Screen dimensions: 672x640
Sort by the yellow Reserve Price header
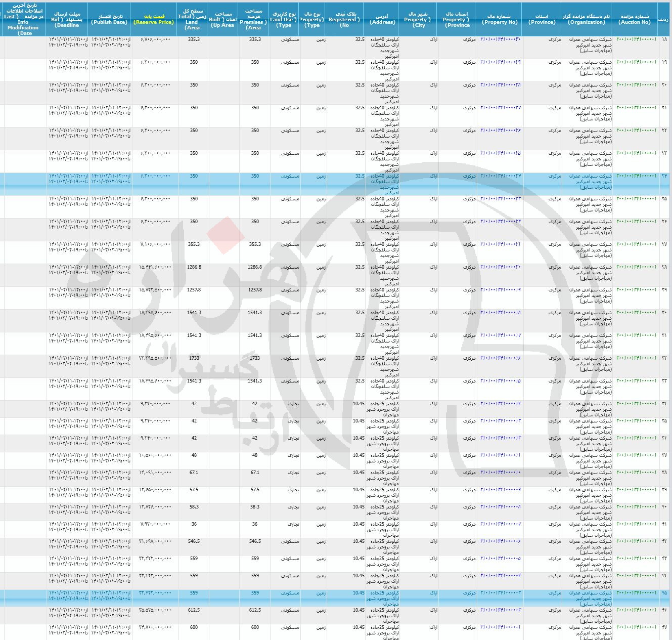[154, 19]
